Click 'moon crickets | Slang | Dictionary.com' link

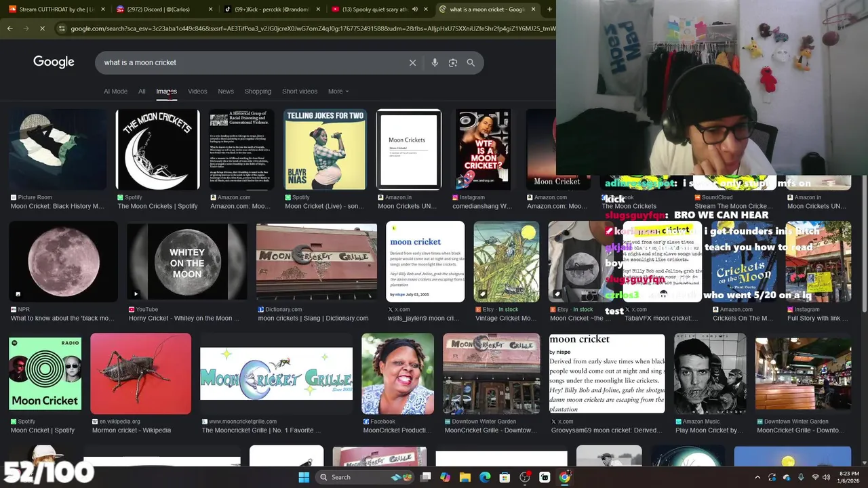(313, 318)
